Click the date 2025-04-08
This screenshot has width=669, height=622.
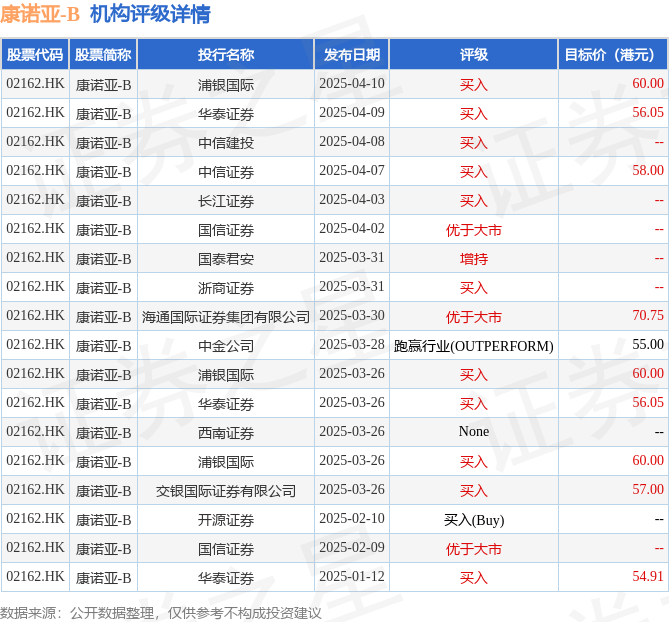[352, 142]
